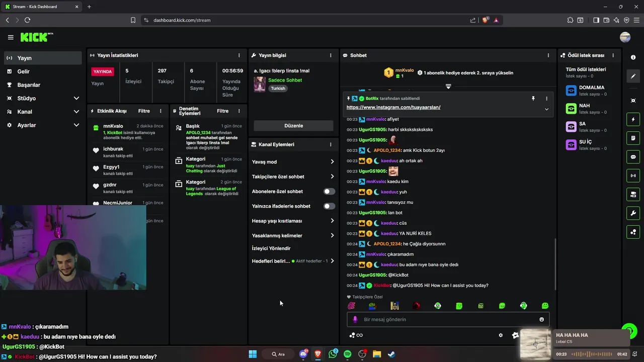Open the hamburger menu beside the Kick logo
644x362 pixels.
click(x=11, y=37)
